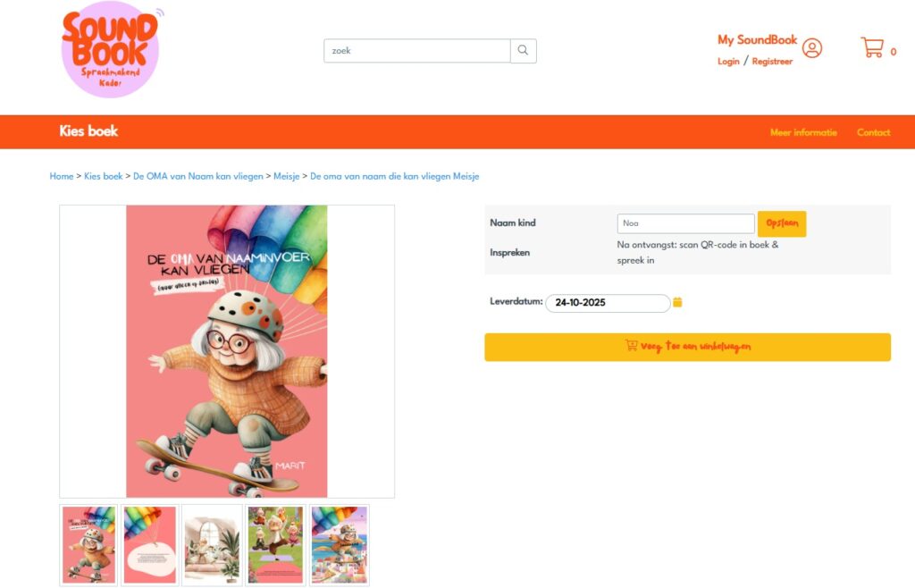Open the shopping cart icon
This screenshot has width=915, height=588.
872,47
